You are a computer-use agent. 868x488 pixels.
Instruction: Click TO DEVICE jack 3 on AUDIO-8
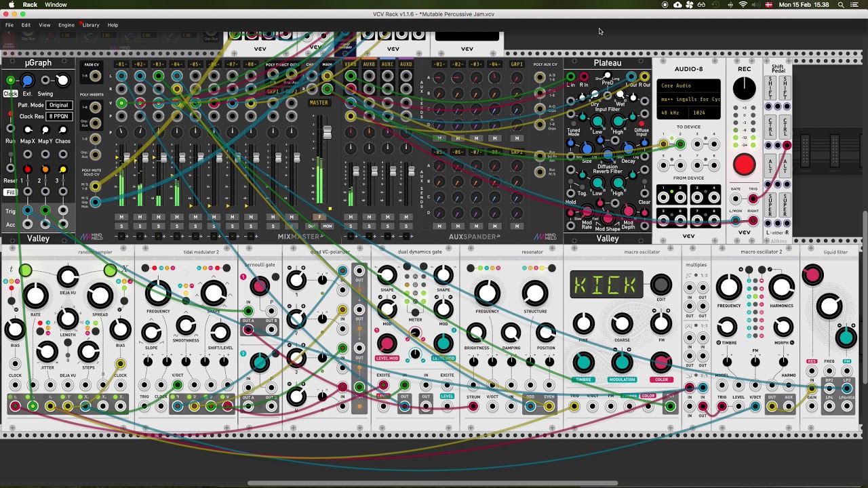coord(697,143)
